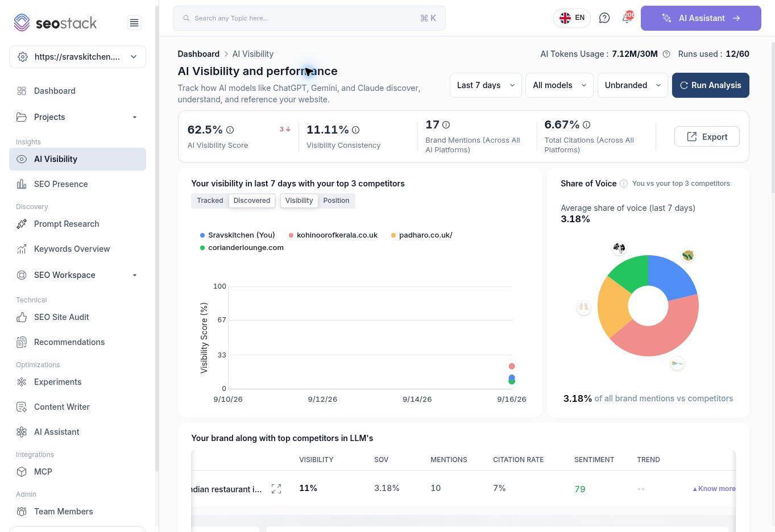This screenshot has height=532, width=775.
Task: Toggle corianderlounge.com legend series
Action: tap(242, 248)
